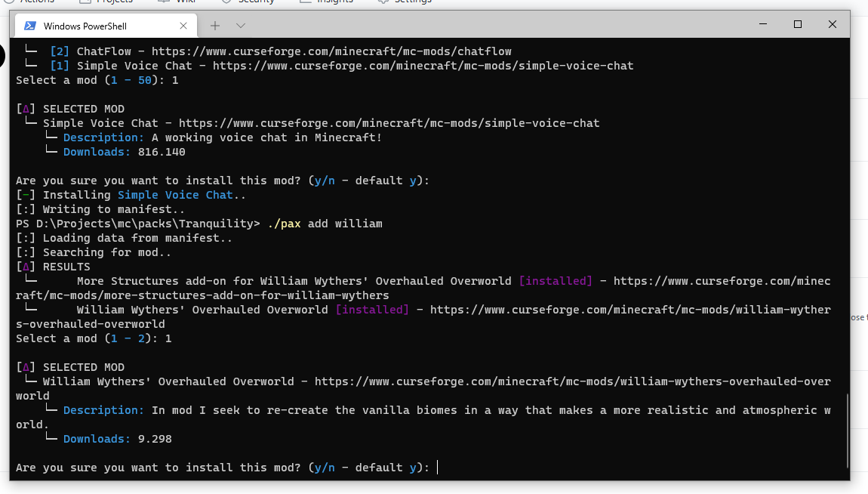The height and width of the screenshot is (494, 868).
Task: Click the [installed] tag after More Structures add-on
Action: [x=556, y=281]
